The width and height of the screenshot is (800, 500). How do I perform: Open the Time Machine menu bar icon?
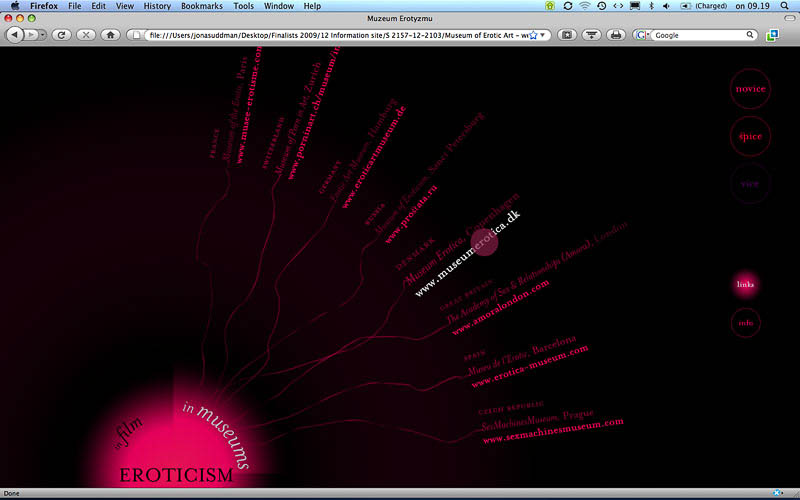602,6
